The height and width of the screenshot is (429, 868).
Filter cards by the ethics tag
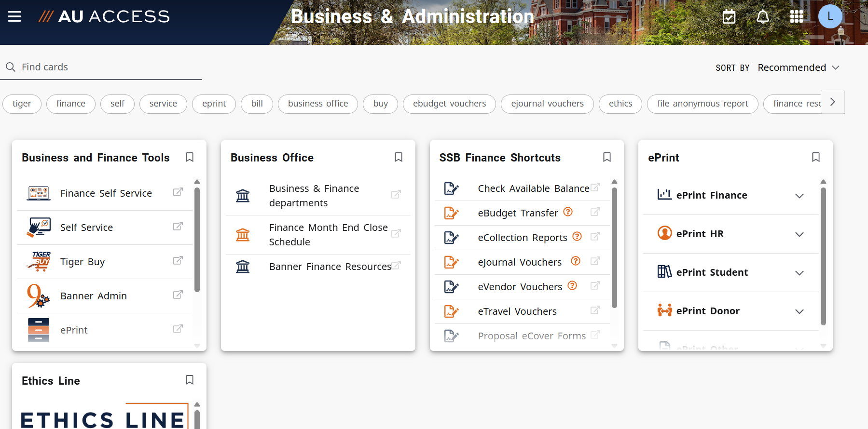tap(620, 104)
